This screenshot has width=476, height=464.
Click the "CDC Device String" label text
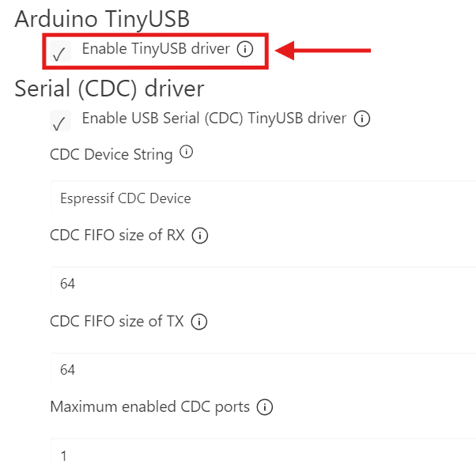[111, 154]
